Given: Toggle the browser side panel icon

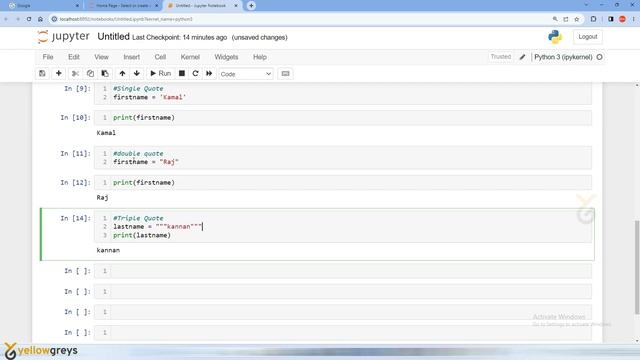Looking at the screenshot, I should pyautogui.click(x=611, y=19).
